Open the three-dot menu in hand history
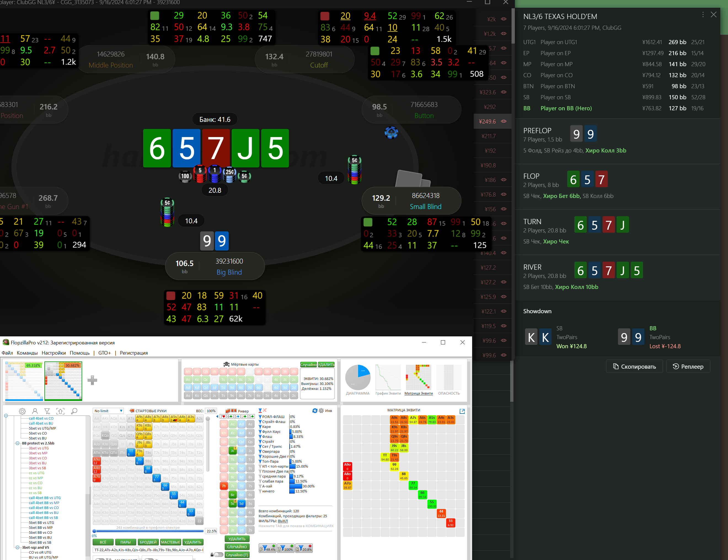The width and height of the screenshot is (728, 560). coord(703,15)
